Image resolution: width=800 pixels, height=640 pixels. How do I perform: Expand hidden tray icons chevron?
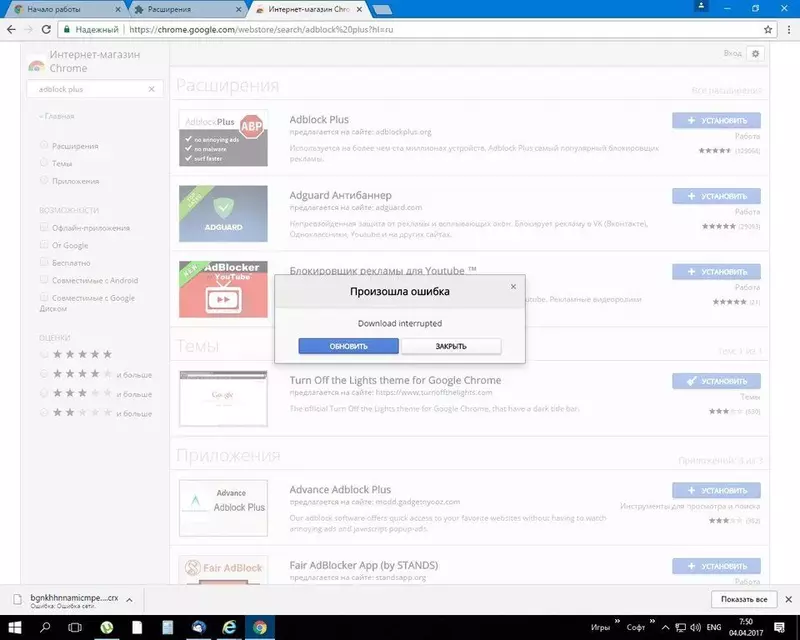[x=665, y=627]
